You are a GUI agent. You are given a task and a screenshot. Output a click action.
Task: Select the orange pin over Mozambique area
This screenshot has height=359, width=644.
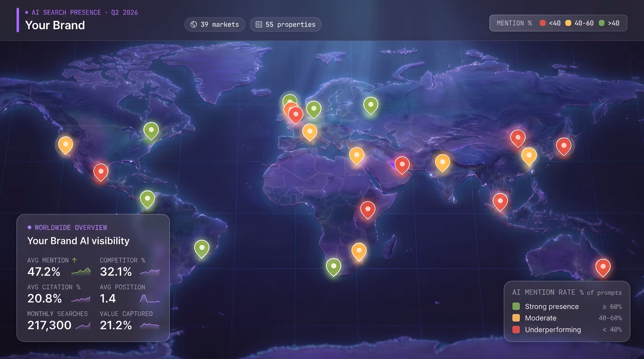[x=359, y=252]
